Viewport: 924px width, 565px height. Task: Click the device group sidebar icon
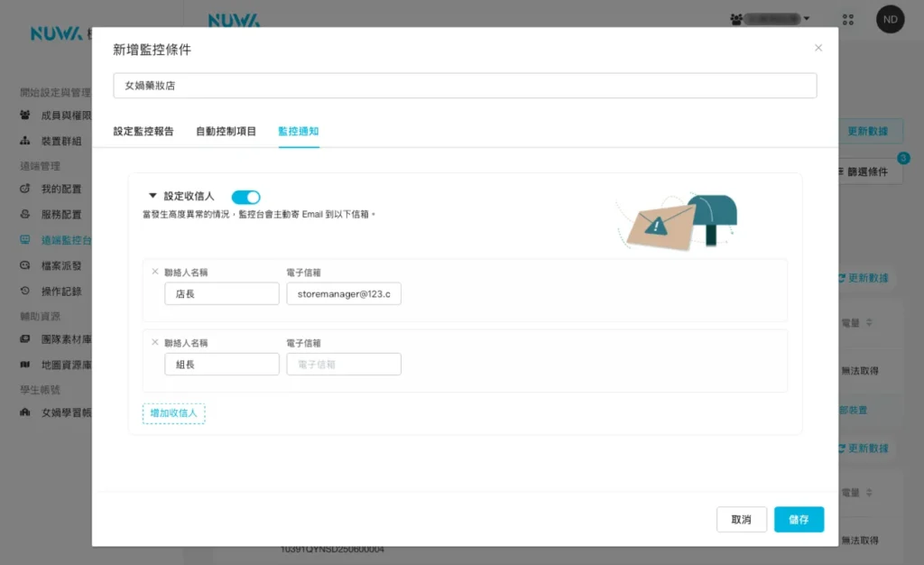click(25, 142)
